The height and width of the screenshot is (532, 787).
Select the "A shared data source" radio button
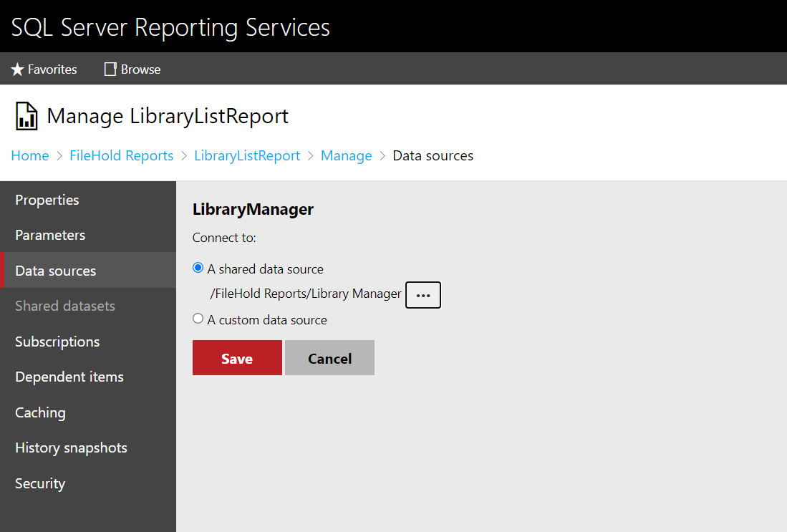(197, 268)
